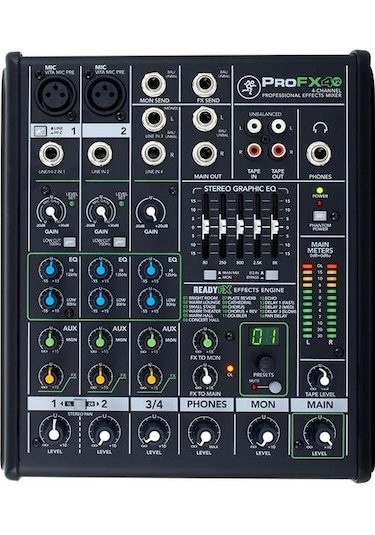Screen dimensions: 375x535
Task: Adjust the 80 Hz graphic EQ slider
Action: click(x=205, y=227)
